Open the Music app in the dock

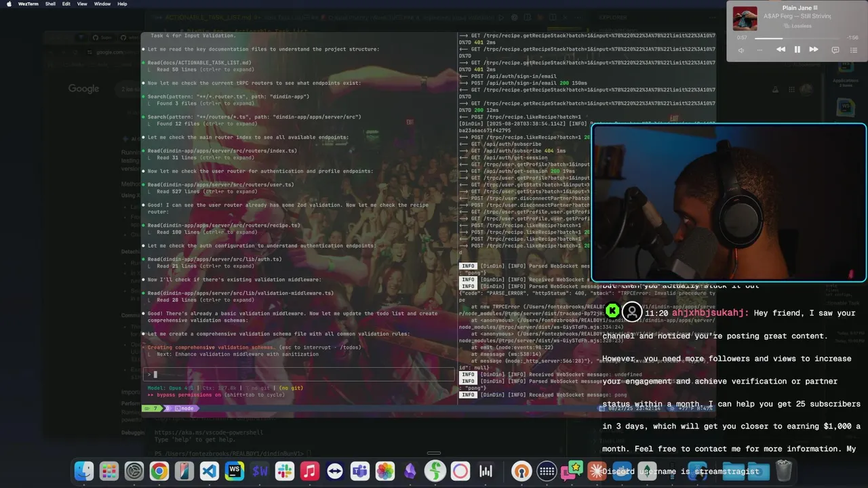click(310, 470)
